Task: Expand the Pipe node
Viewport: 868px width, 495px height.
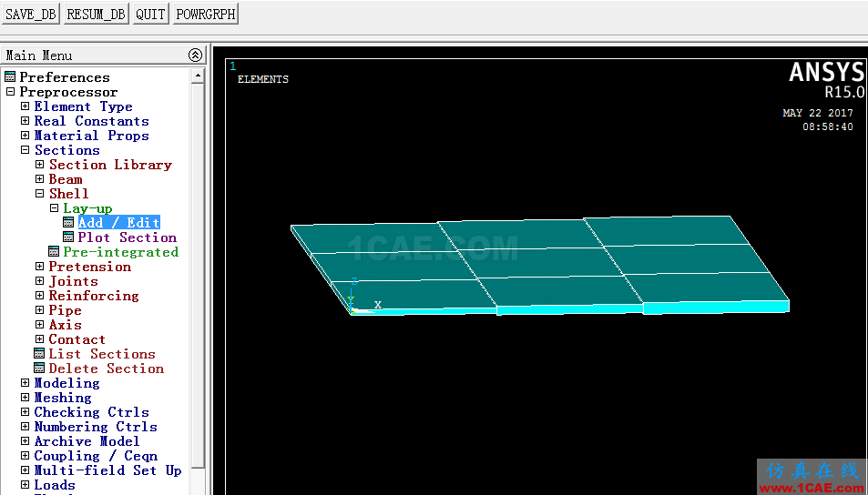Action: [40, 309]
